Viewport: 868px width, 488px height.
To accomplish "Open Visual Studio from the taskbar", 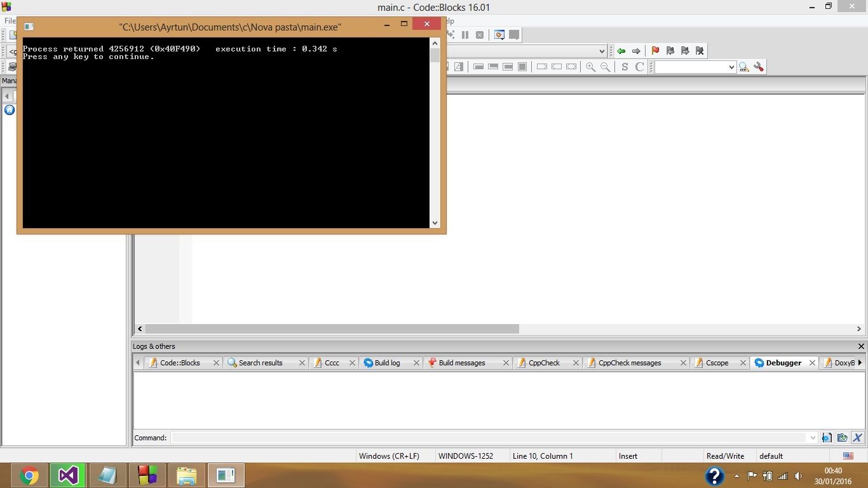I will point(68,475).
